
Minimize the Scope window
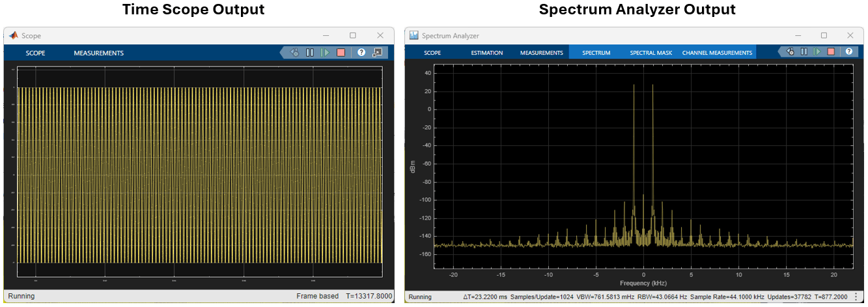tap(326, 35)
